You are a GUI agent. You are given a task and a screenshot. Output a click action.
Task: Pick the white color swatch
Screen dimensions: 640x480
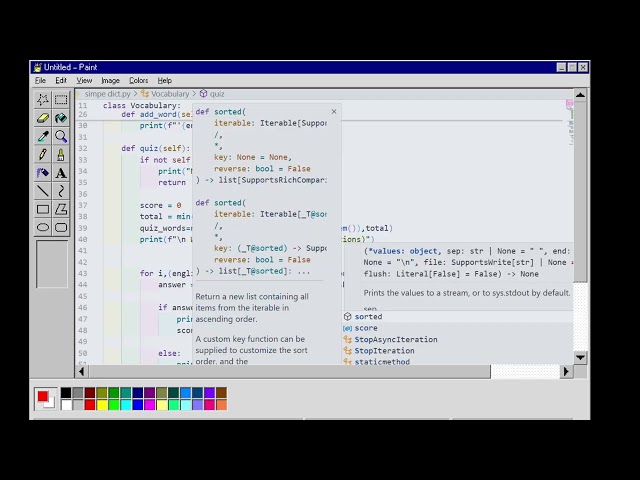[x=66, y=404]
